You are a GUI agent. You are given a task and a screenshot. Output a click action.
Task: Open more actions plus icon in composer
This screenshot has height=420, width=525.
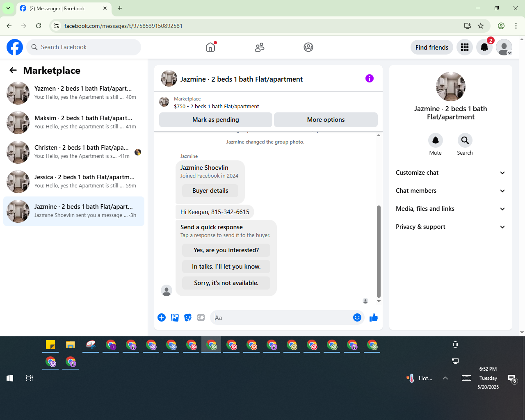pos(162,317)
